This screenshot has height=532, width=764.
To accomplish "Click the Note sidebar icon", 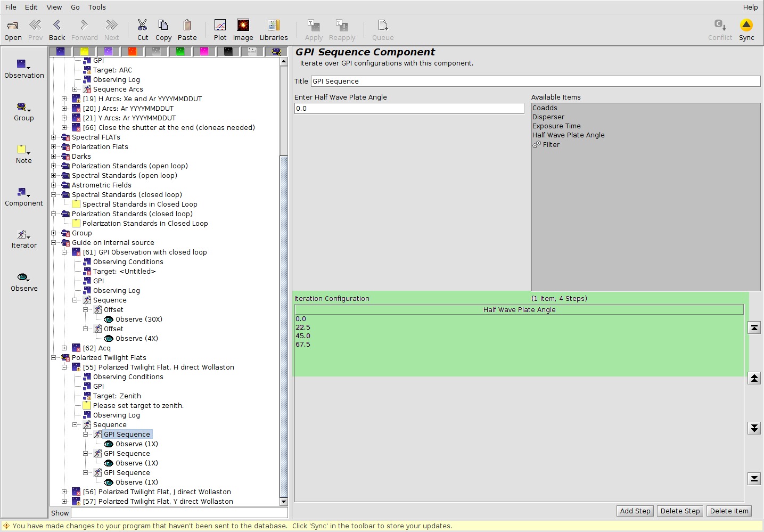I will pos(24,150).
